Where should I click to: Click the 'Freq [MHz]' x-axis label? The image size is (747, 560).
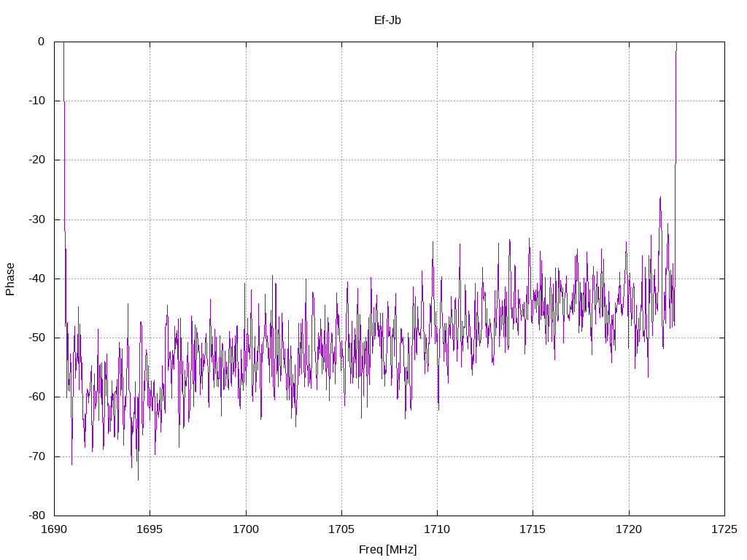[387, 550]
